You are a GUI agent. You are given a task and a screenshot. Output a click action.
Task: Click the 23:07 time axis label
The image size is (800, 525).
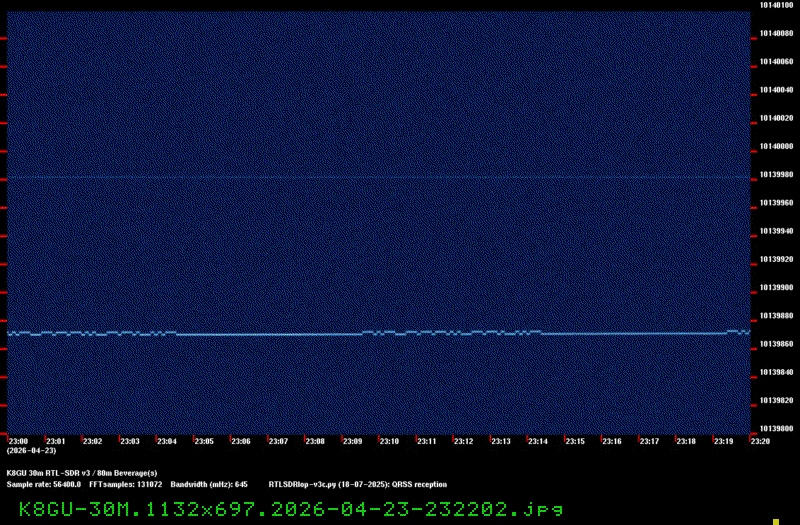278,441
